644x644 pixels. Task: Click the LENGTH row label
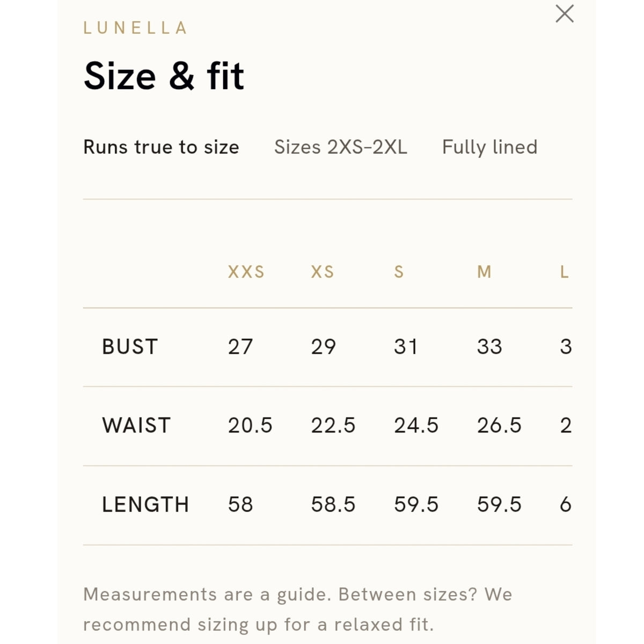point(145,504)
